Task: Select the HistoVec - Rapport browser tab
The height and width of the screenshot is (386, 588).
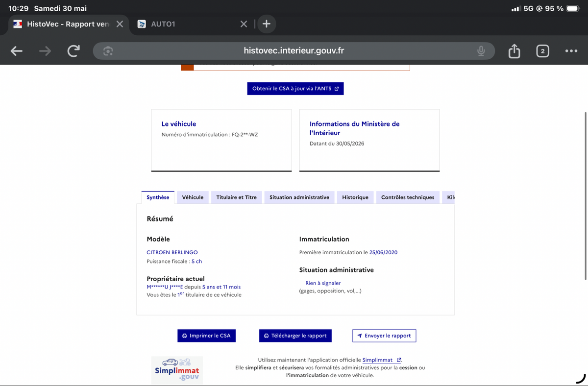Action: pos(69,24)
